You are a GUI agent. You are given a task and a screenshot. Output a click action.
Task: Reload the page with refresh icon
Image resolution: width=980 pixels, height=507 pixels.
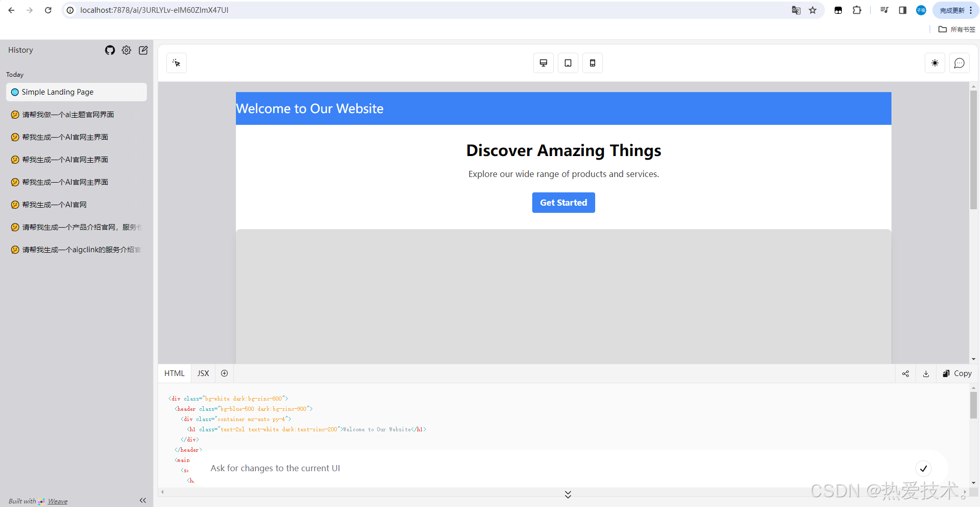(x=48, y=10)
